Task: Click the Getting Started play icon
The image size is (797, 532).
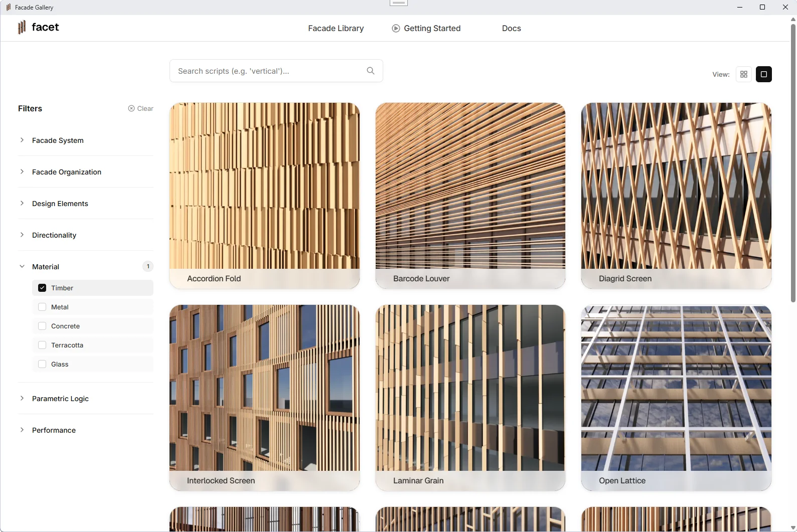Action: tap(396, 29)
